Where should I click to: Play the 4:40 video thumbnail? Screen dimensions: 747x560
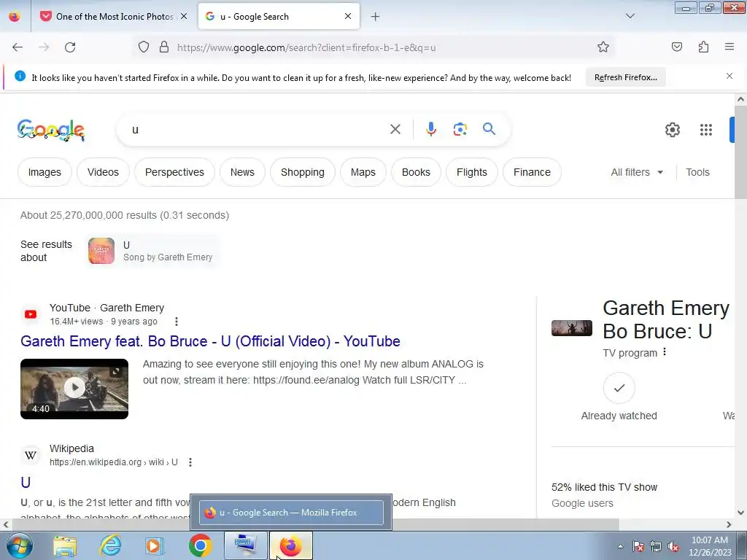point(74,389)
